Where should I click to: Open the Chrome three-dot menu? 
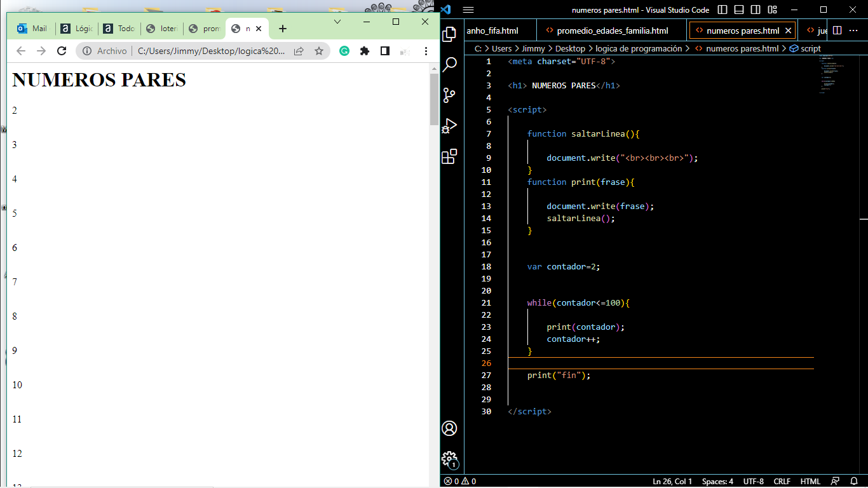point(426,51)
